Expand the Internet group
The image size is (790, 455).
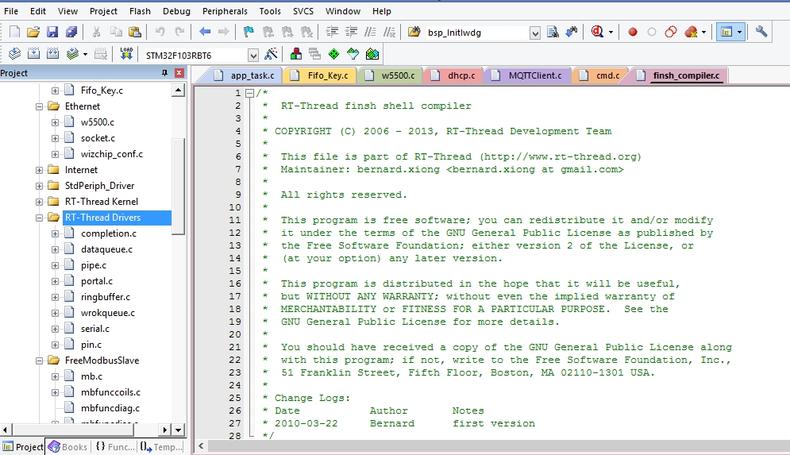coord(39,170)
